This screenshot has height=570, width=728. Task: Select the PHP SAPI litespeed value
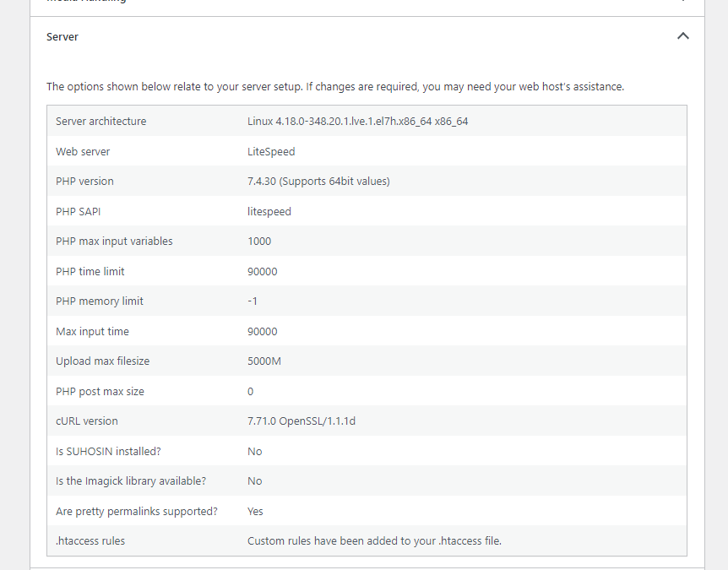(x=269, y=212)
